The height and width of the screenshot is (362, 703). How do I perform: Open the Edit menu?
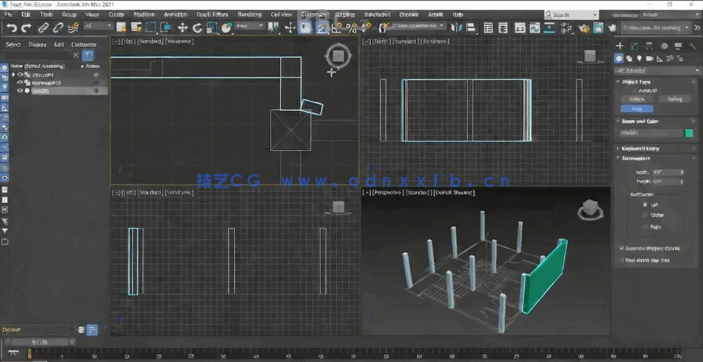(x=26, y=15)
